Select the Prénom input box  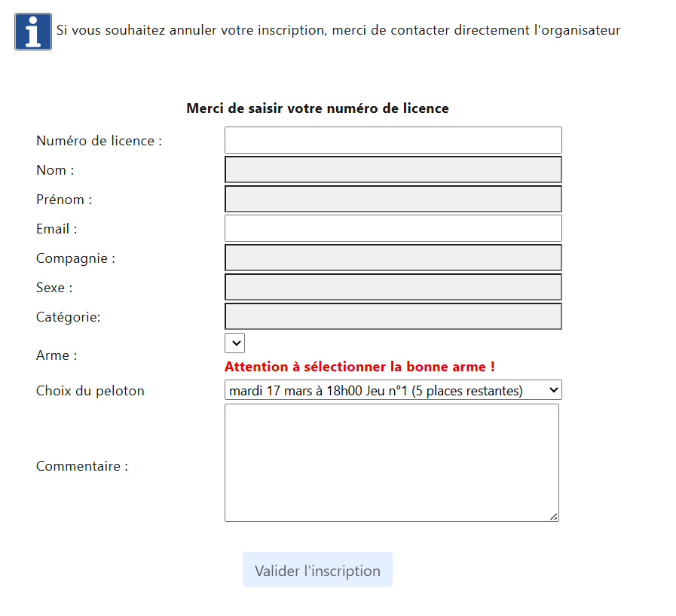(392, 199)
